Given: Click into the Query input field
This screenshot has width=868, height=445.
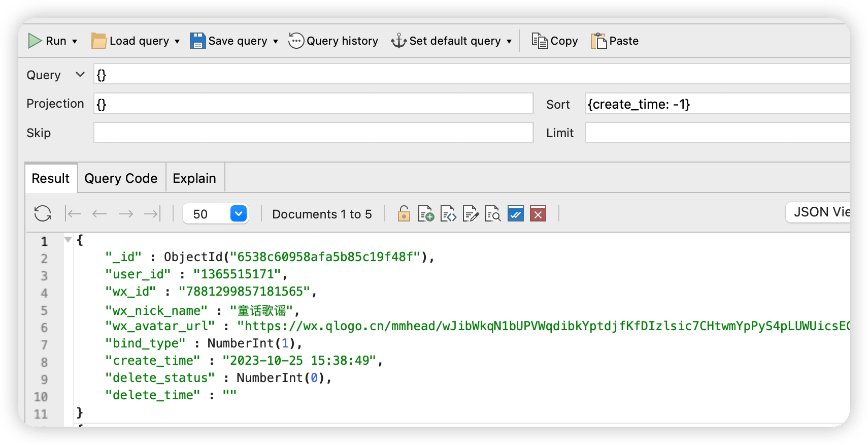Looking at the screenshot, I should (x=472, y=74).
